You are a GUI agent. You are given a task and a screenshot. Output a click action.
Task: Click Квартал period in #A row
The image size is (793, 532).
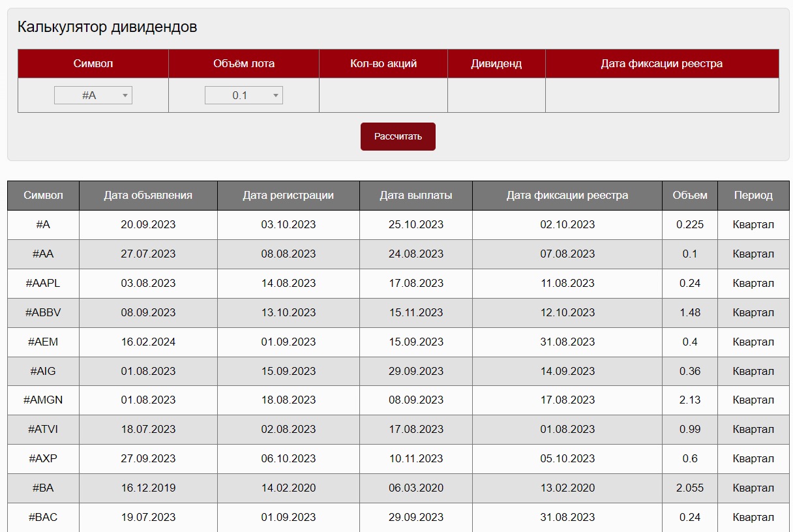click(753, 225)
